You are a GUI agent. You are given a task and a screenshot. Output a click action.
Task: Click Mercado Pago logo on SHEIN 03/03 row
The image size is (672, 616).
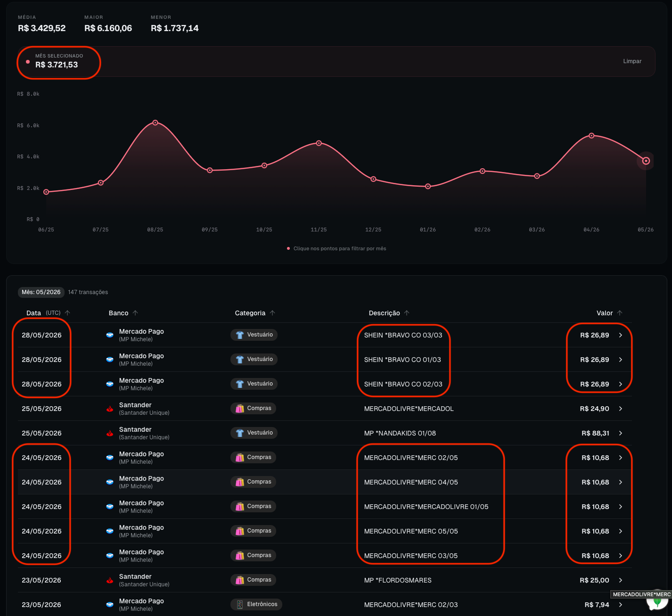(110, 335)
